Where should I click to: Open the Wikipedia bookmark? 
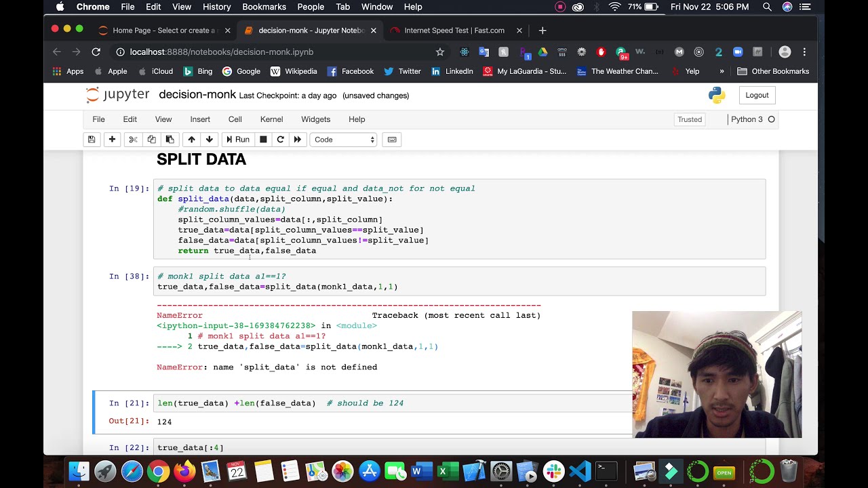point(294,71)
